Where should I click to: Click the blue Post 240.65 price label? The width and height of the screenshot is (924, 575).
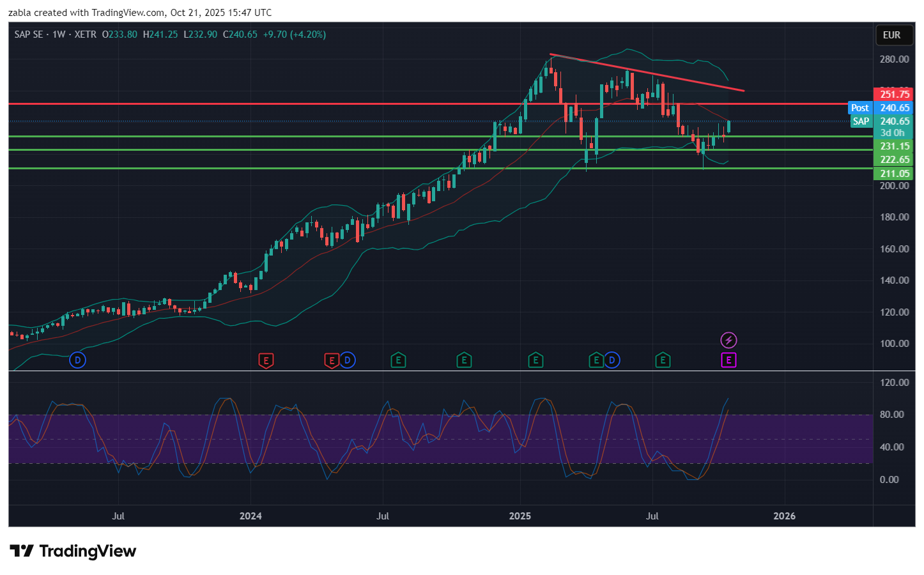click(880, 108)
